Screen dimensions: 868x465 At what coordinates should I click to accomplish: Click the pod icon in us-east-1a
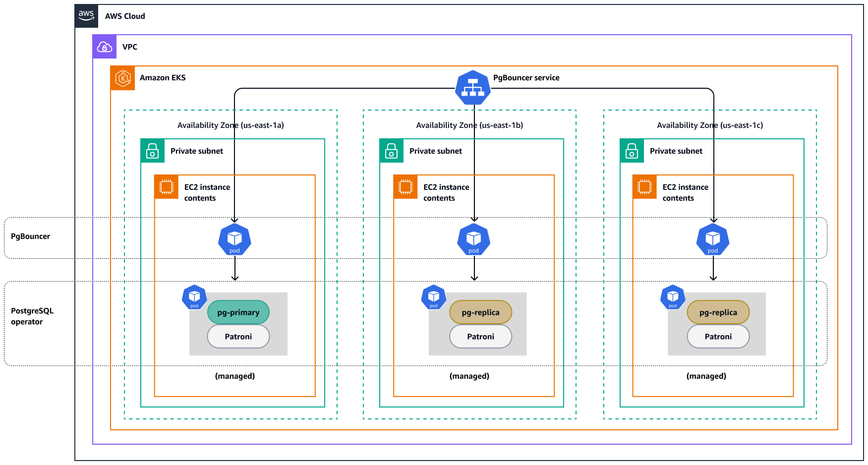click(x=234, y=239)
